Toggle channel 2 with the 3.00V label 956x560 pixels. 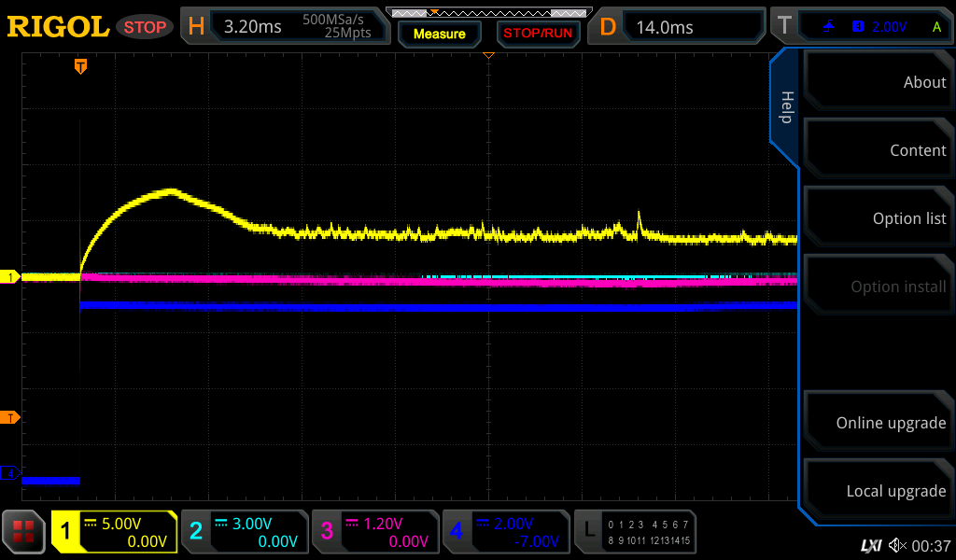245,532
